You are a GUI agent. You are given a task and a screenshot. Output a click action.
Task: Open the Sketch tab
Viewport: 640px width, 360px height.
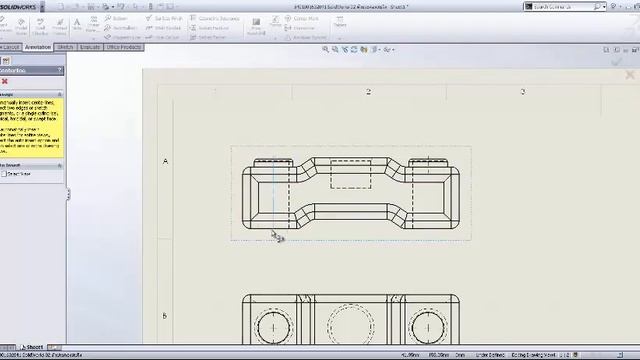[65, 47]
